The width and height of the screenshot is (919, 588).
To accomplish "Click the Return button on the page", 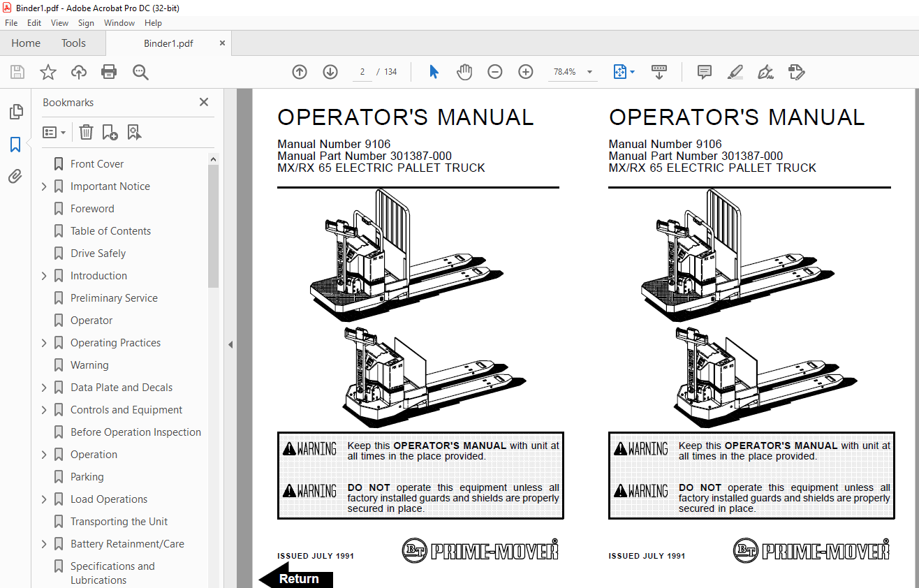I will click(295, 578).
